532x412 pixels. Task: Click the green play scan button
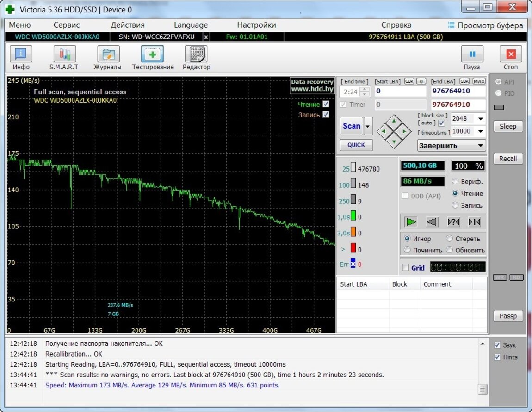411,222
